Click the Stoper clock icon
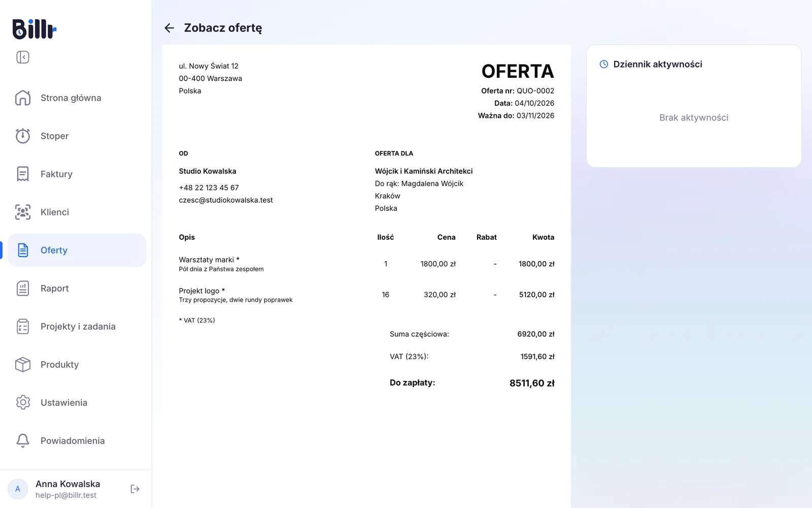This screenshot has height=508, width=812. 23,136
